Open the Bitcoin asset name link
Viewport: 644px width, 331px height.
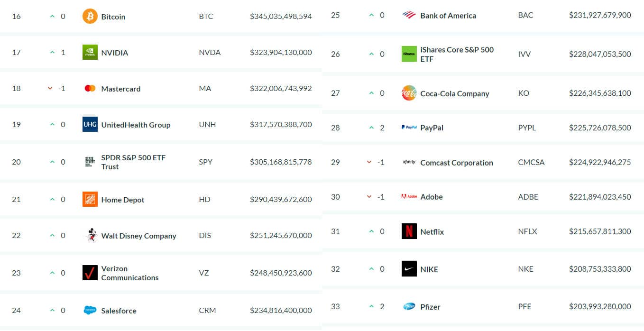[x=113, y=17]
